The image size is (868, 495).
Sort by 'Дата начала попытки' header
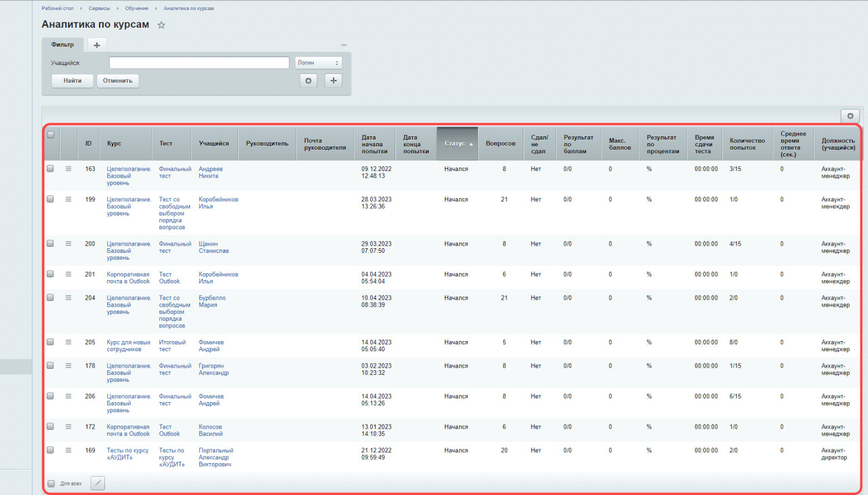tap(374, 144)
